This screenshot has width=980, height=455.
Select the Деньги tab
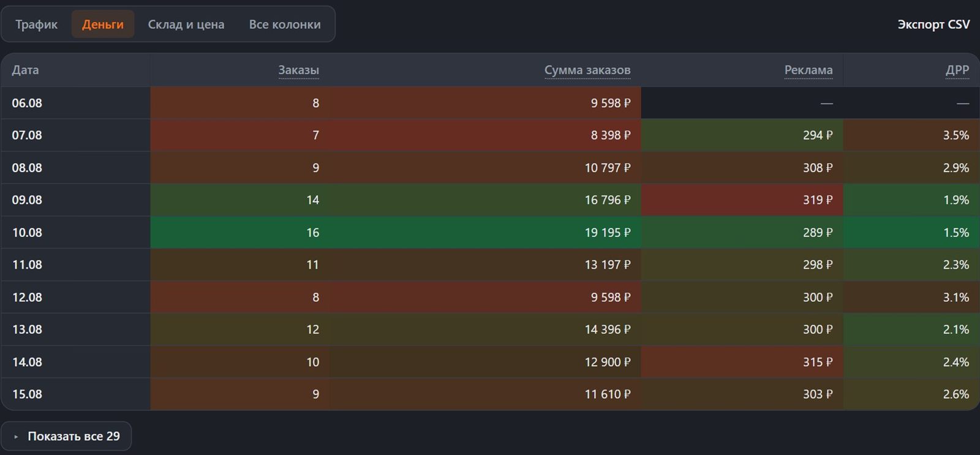tap(103, 24)
